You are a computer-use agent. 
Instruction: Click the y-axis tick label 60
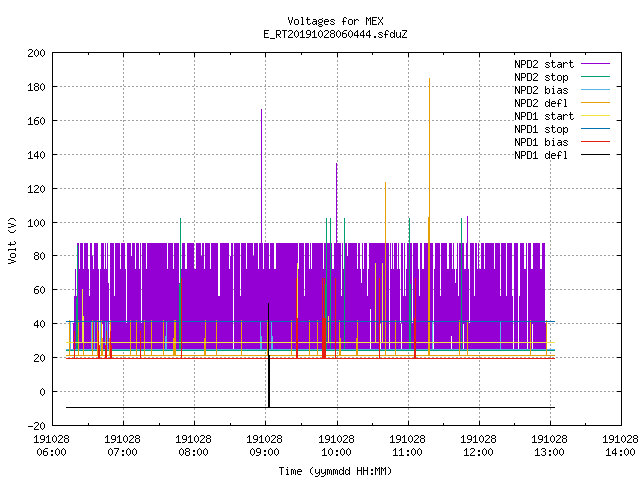click(39, 290)
